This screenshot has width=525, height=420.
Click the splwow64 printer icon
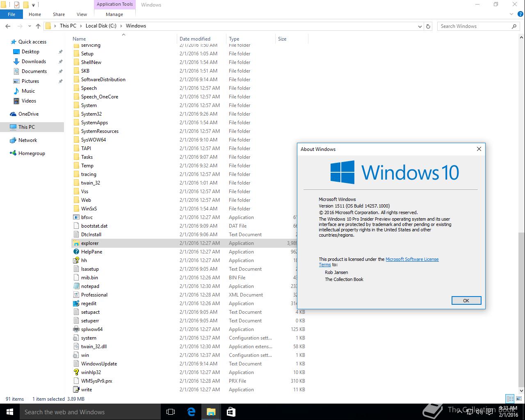pos(76,329)
